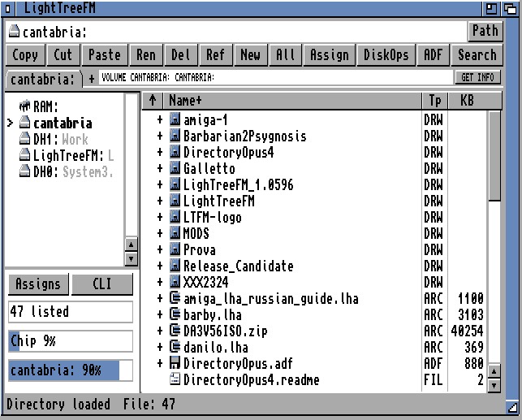Click the GET INFO button
This screenshot has width=522, height=420.
[477, 78]
